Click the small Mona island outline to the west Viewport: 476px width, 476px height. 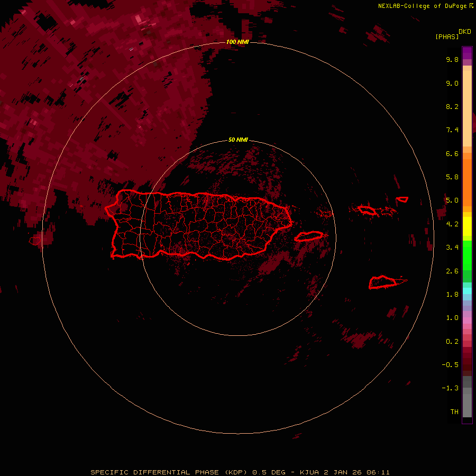click(x=35, y=241)
